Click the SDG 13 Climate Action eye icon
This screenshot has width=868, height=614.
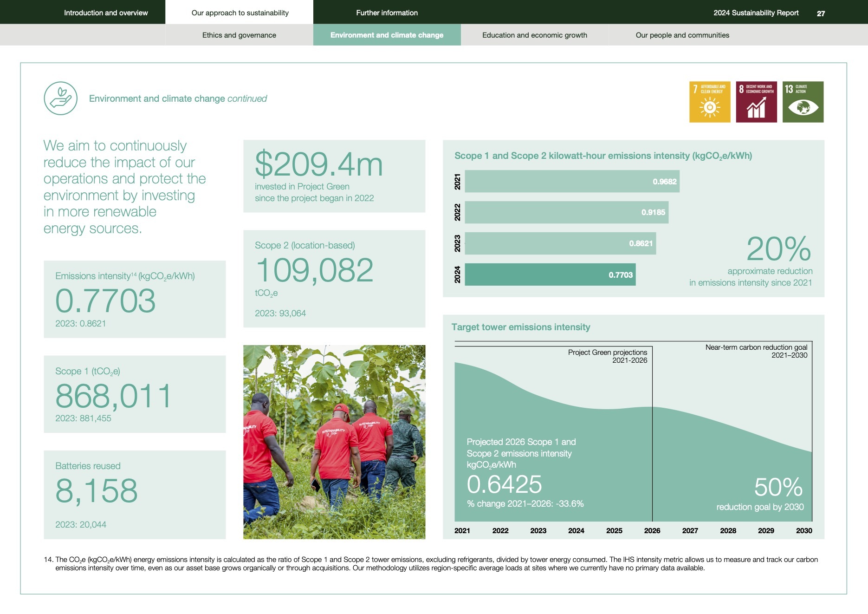(x=803, y=102)
